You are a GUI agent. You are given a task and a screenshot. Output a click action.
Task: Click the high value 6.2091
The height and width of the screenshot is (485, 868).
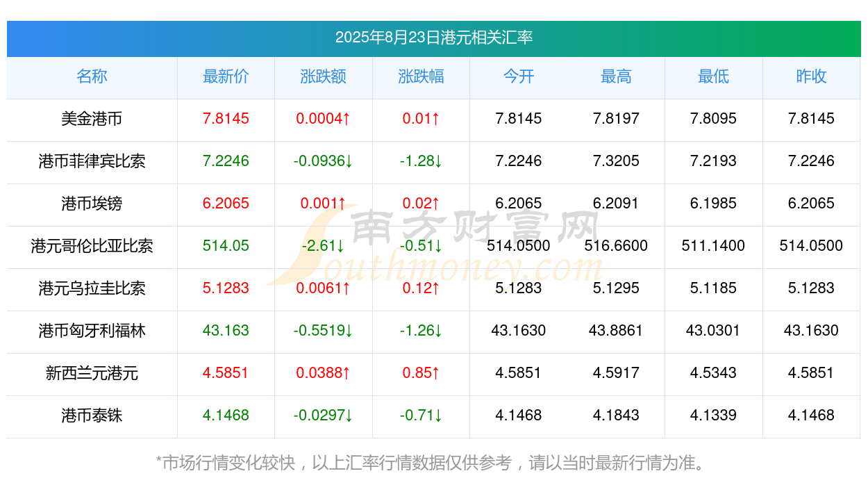[616, 204]
